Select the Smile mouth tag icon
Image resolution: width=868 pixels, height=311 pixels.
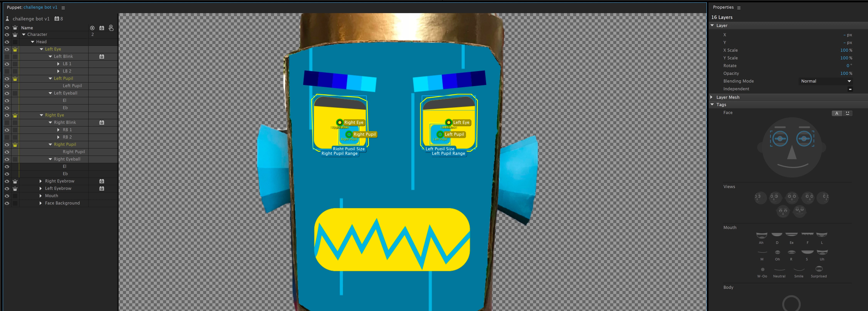(799, 269)
